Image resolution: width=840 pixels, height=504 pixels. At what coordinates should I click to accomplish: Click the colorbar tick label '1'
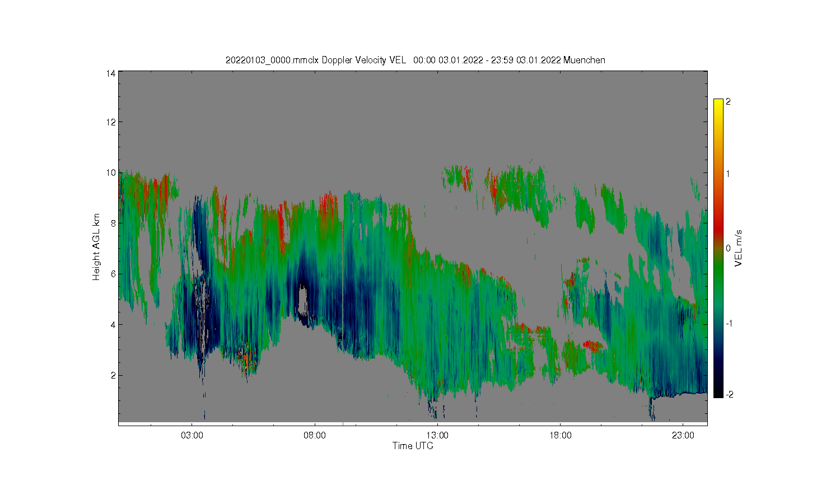pyautogui.click(x=728, y=174)
